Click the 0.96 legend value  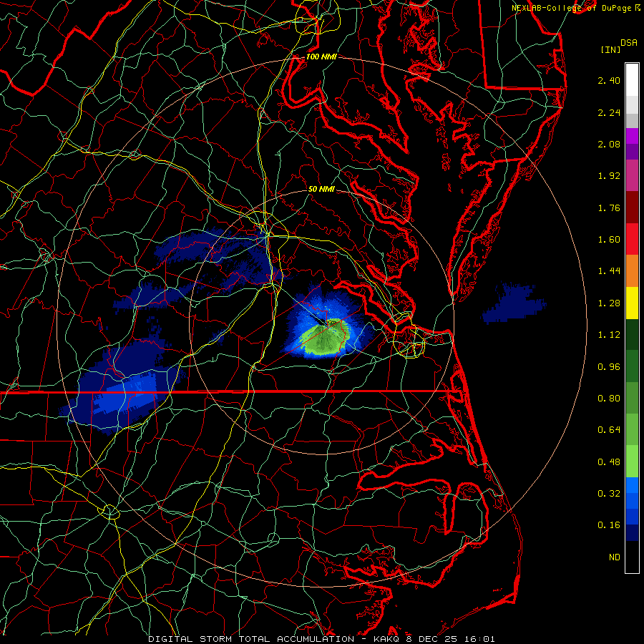[x=609, y=367]
